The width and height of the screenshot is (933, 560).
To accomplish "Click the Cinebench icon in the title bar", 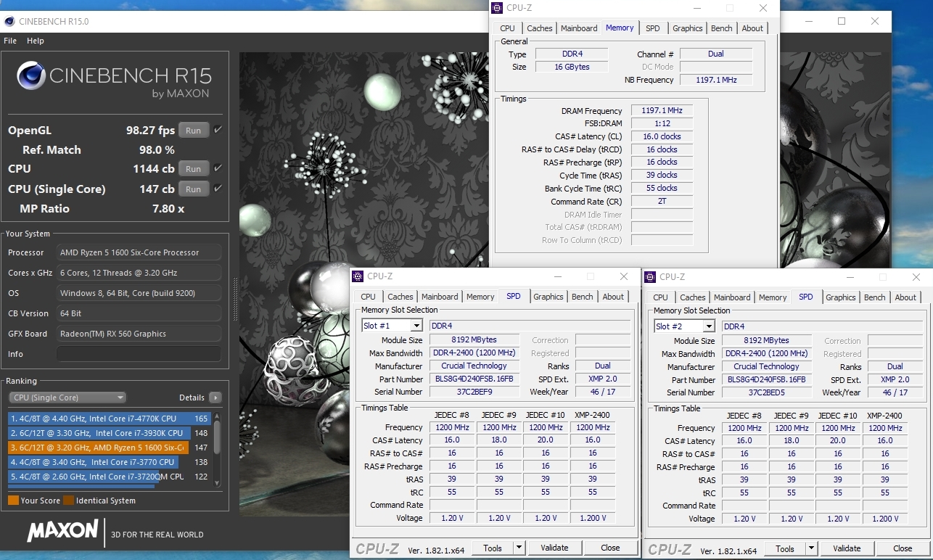I will 9,22.
